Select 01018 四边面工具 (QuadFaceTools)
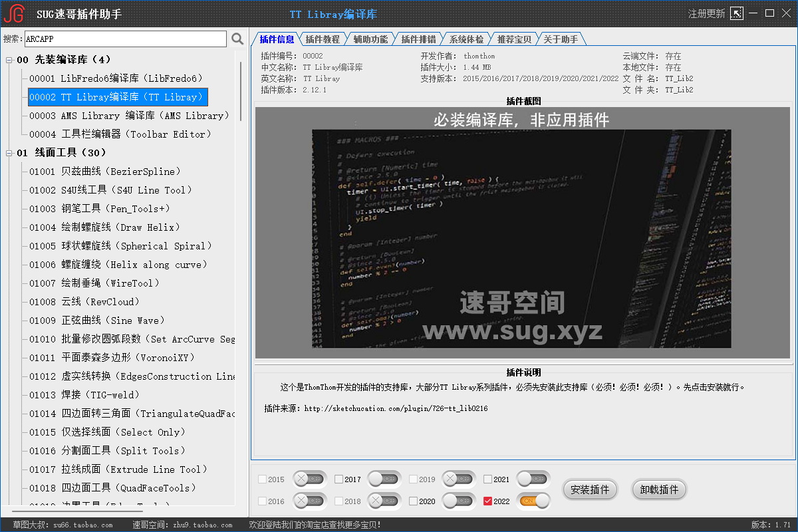The image size is (798, 532). pyautogui.click(x=113, y=488)
